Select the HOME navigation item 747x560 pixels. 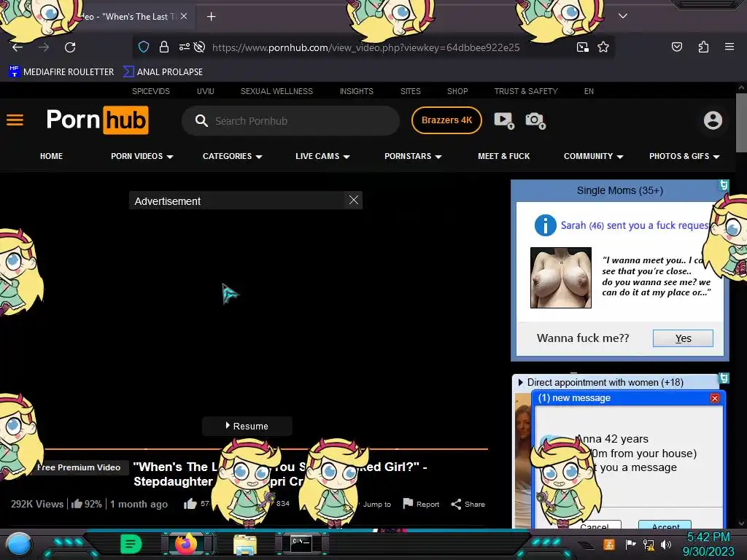pos(52,156)
